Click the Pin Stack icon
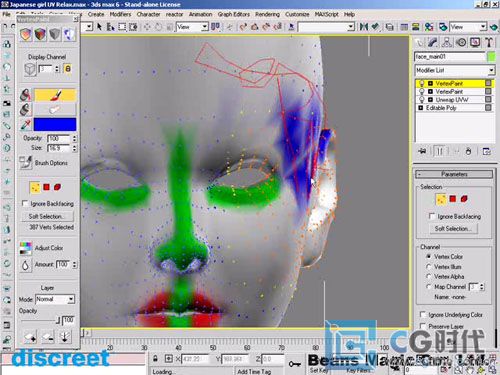The image size is (500, 375). pos(422,151)
